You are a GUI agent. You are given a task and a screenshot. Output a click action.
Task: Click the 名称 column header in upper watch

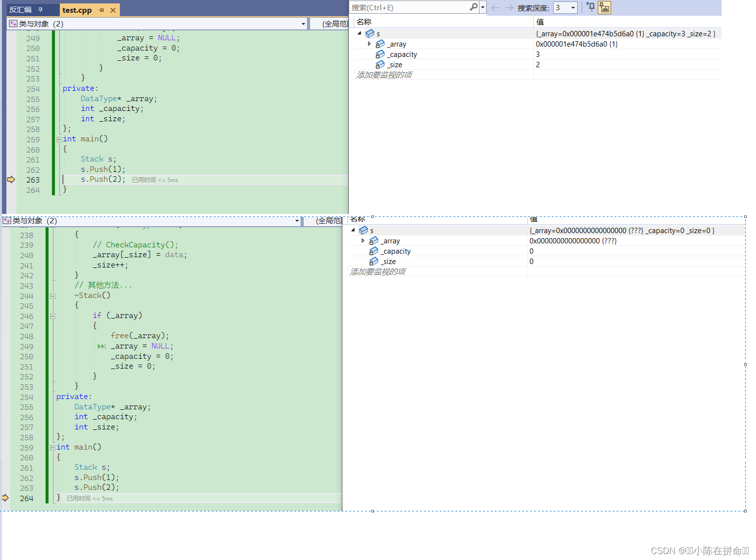coord(364,22)
